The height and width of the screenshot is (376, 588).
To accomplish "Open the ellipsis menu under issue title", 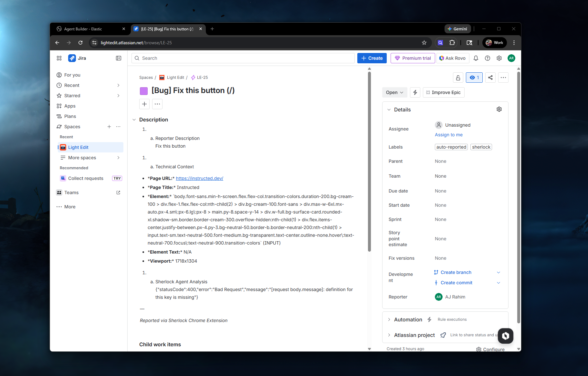I will [157, 104].
